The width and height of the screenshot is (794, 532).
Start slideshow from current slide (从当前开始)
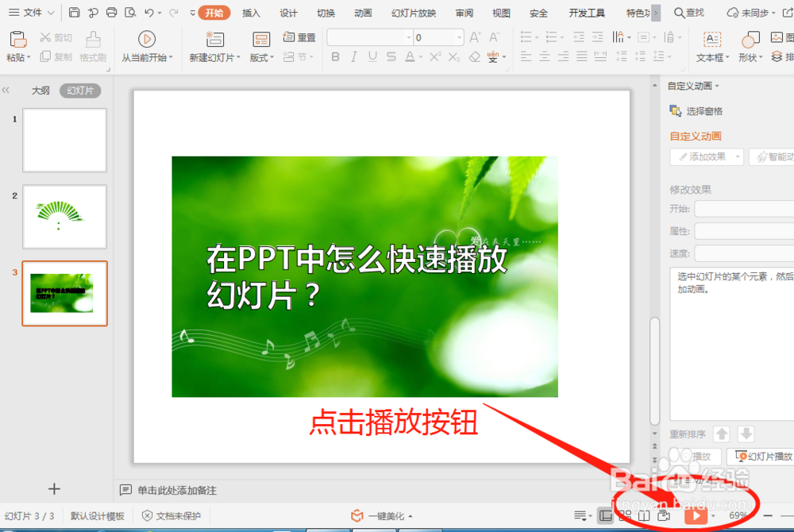[x=147, y=40]
